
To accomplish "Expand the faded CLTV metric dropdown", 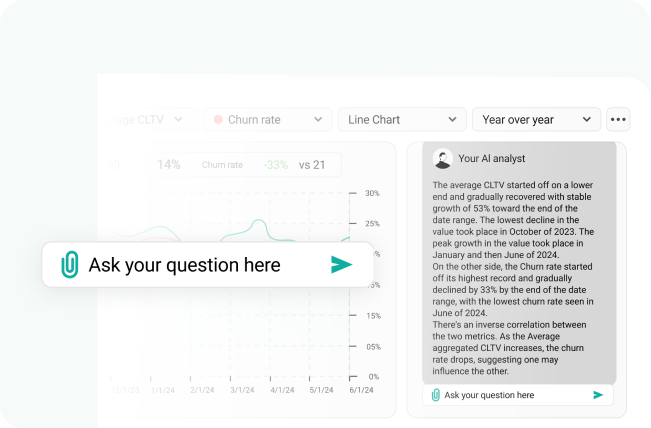I will 178,120.
